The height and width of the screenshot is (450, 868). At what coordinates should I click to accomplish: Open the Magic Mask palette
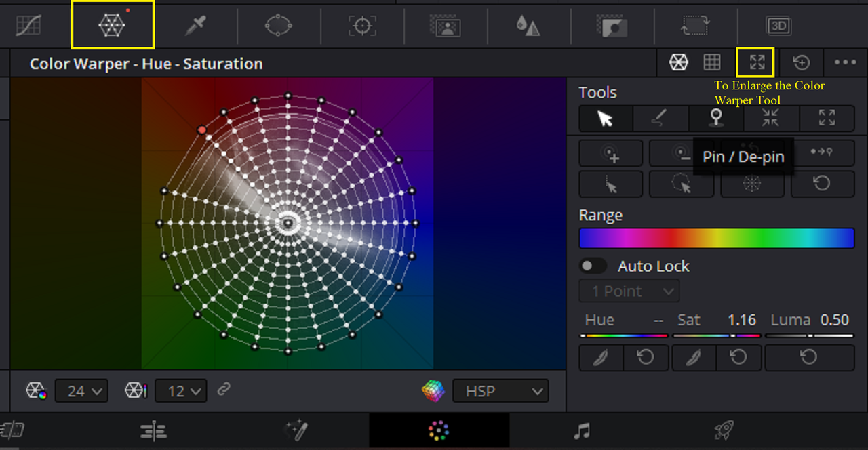click(x=446, y=26)
